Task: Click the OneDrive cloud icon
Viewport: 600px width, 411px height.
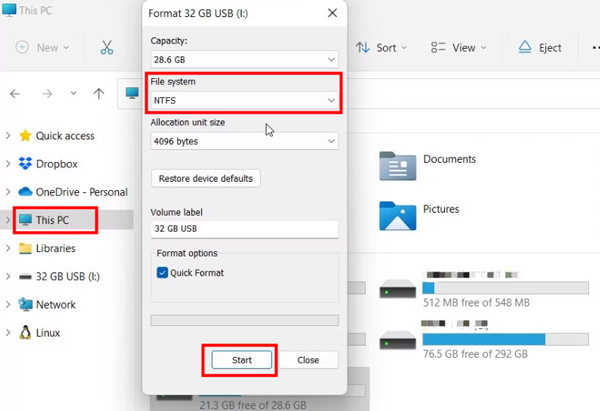Action: 25,191
